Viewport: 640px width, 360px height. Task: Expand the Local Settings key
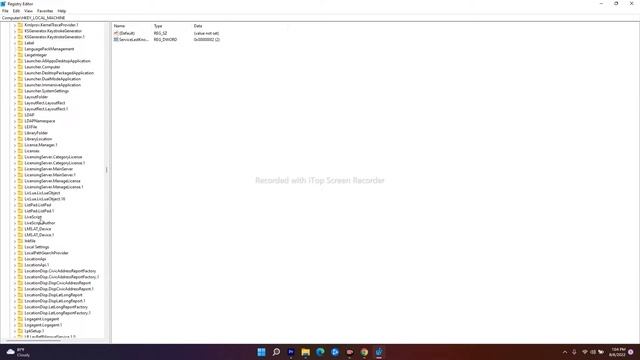coord(15,247)
